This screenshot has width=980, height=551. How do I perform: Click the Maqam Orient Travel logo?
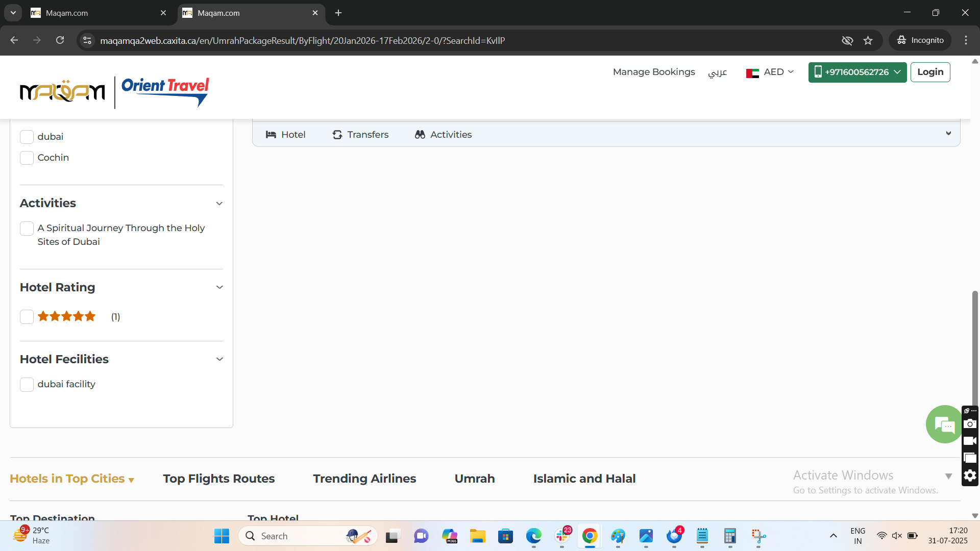click(114, 92)
